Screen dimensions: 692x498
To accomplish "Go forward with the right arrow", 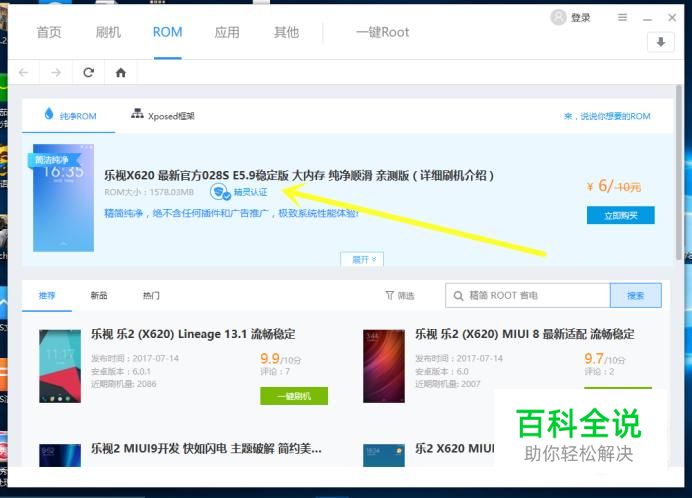I will pos(56,72).
